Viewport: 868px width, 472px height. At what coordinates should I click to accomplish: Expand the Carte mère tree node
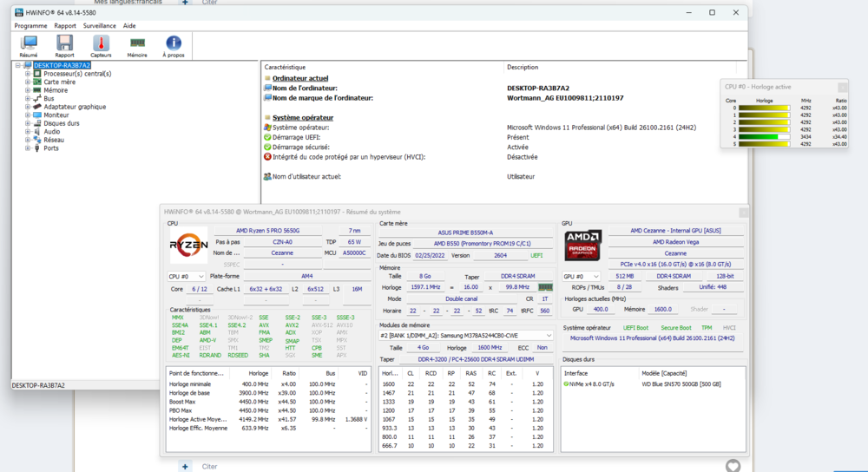click(x=28, y=82)
